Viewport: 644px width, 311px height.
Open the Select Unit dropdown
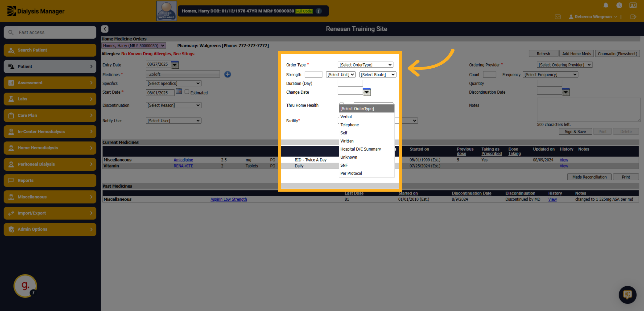341,75
